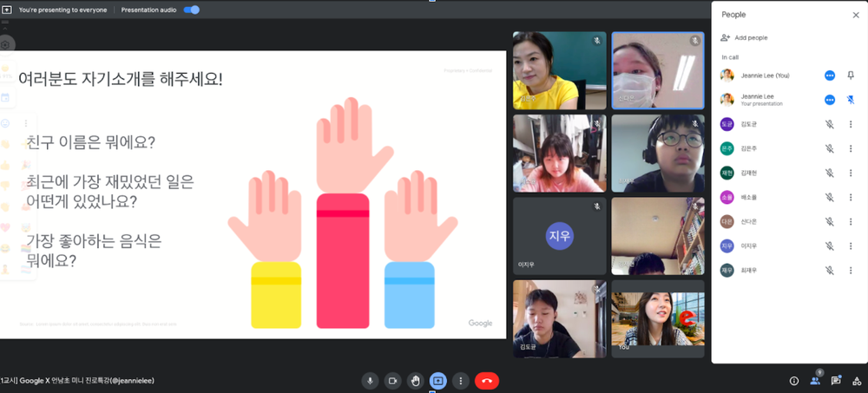Click the 도균 purple avatar in people list
This screenshot has width=868, height=393.
(x=727, y=124)
